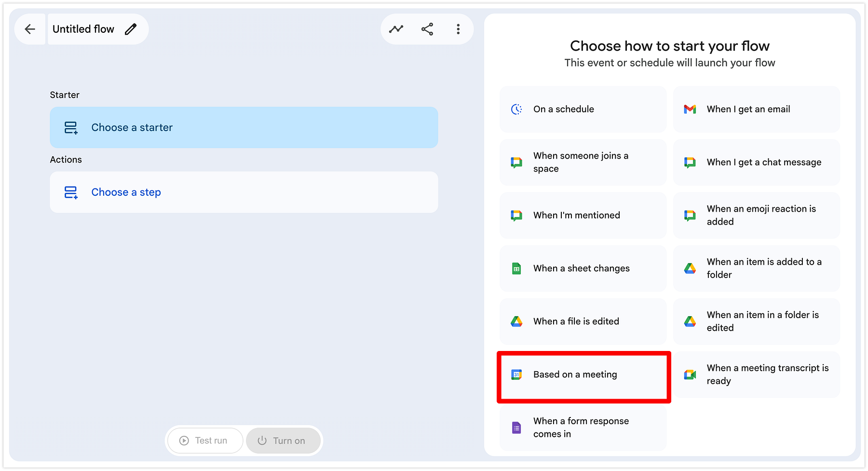Click the Gmail icon beside When I get an email
This screenshot has height=471, width=868.
tap(690, 109)
